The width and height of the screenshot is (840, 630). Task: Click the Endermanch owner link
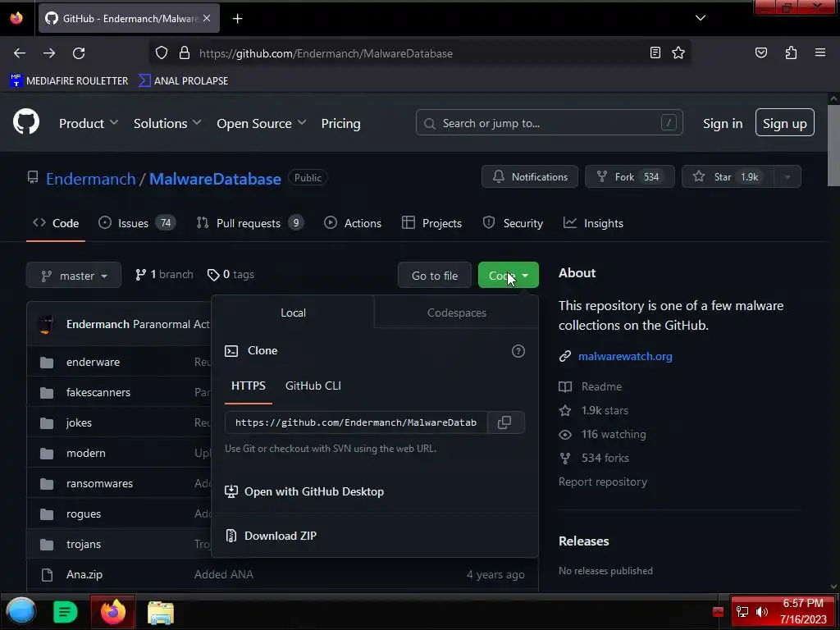[x=90, y=178]
